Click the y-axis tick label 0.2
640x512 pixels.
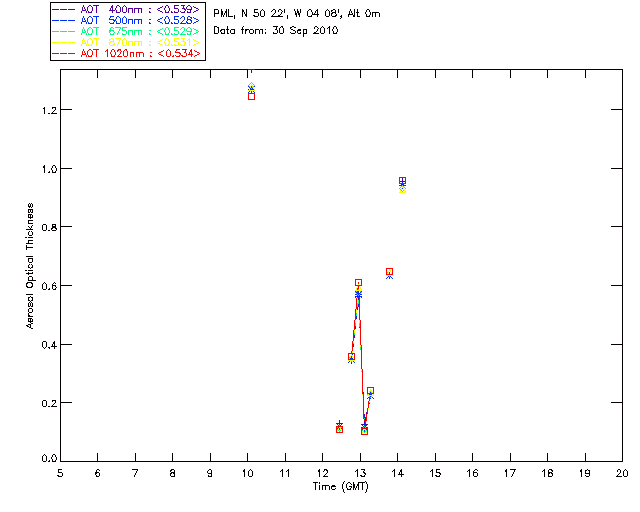point(49,403)
